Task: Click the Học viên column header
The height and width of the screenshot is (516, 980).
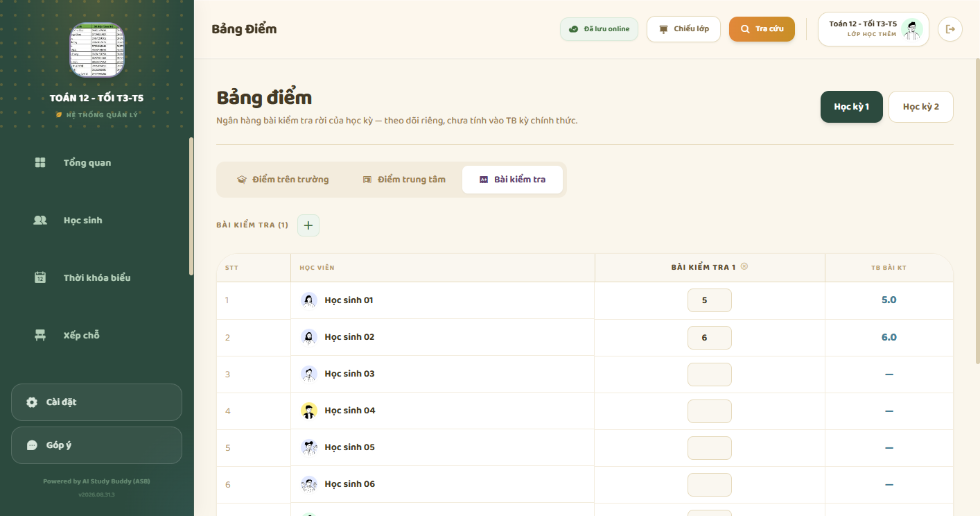Action: pyautogui.click(x=443, y=268)
